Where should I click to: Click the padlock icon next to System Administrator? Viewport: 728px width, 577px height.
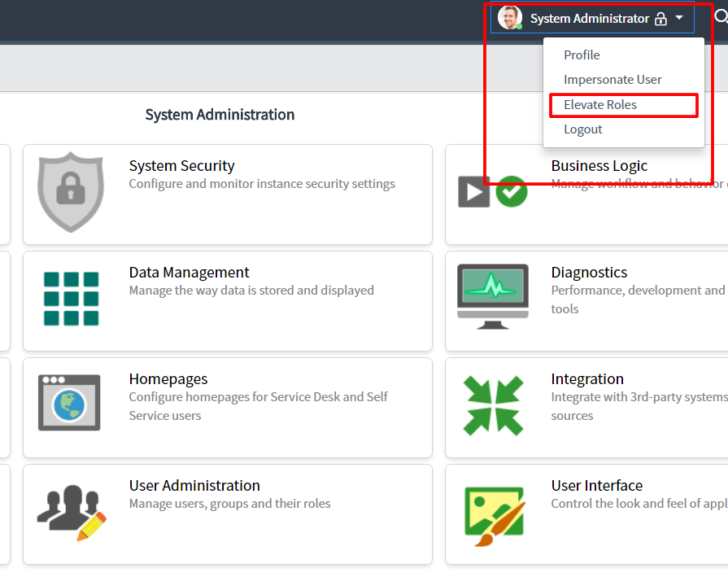(x=660, y=19)
